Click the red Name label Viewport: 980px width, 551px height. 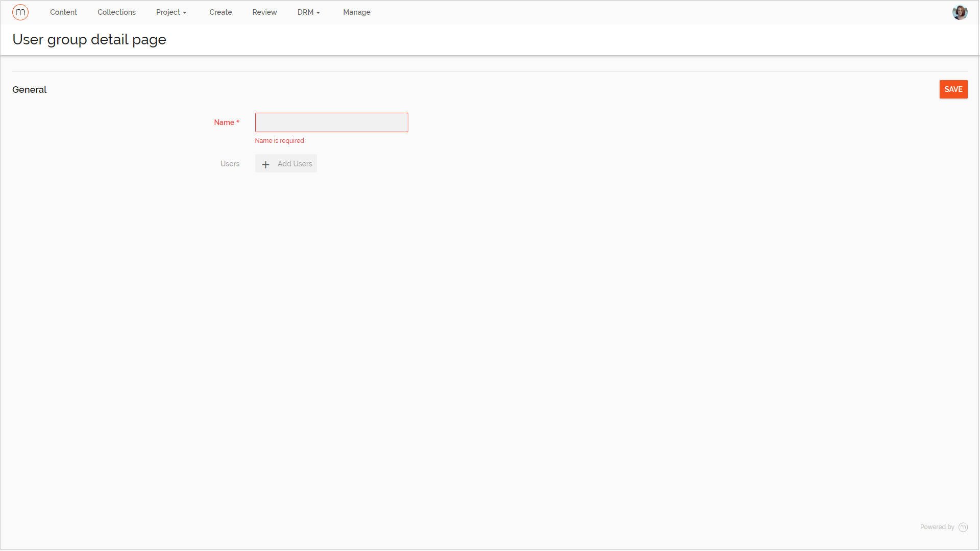tap(224, 122)
